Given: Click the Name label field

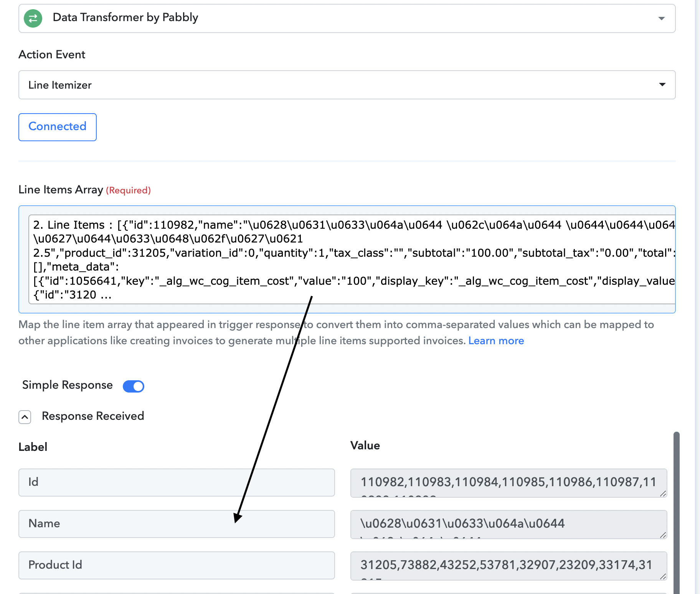Looking at the screenshot, I should pyautogui.click(x=177, y=524).
